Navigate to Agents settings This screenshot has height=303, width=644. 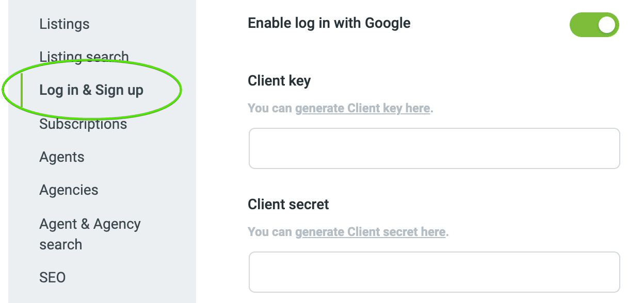click(61, 157)
